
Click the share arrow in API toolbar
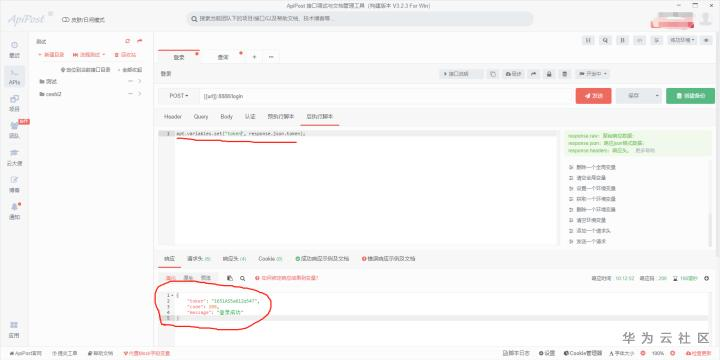tap(534, 74)
